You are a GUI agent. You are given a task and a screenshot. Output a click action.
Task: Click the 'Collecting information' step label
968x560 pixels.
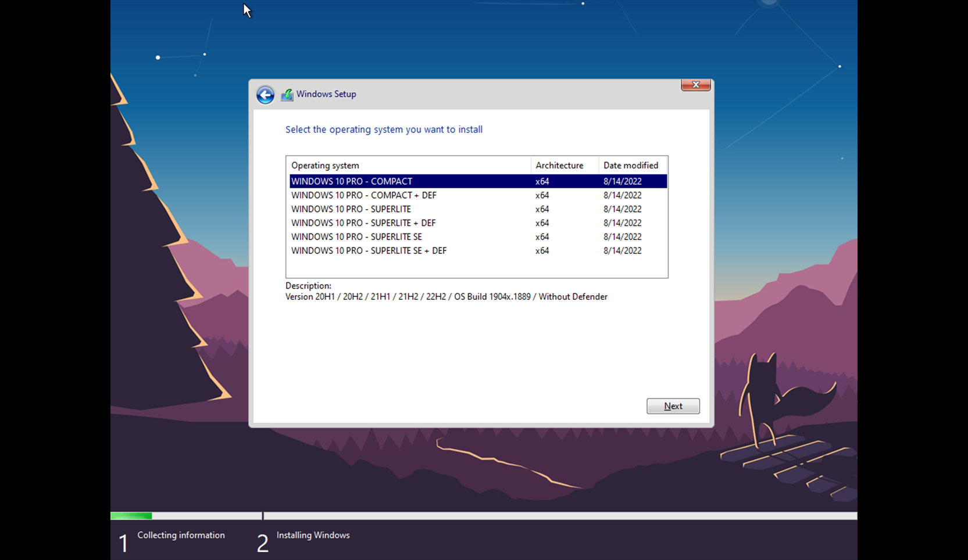pyautogui.click(x=181, y=535)
